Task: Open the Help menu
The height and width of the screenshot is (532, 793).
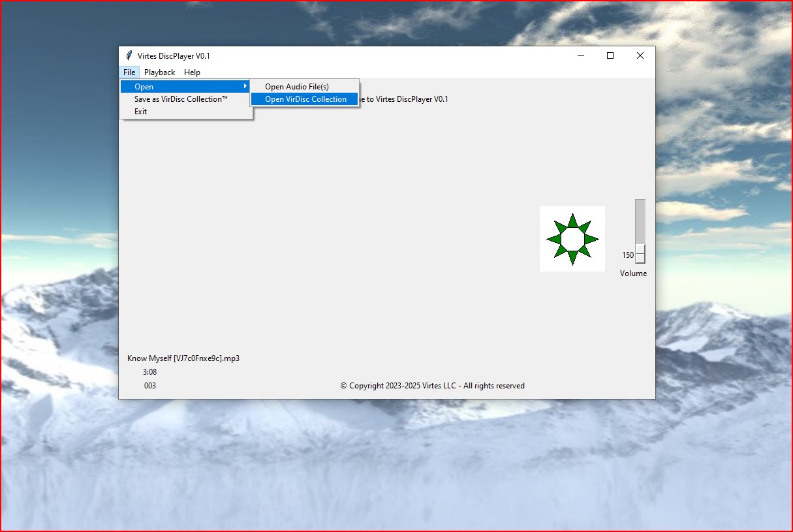Action: 192,72
